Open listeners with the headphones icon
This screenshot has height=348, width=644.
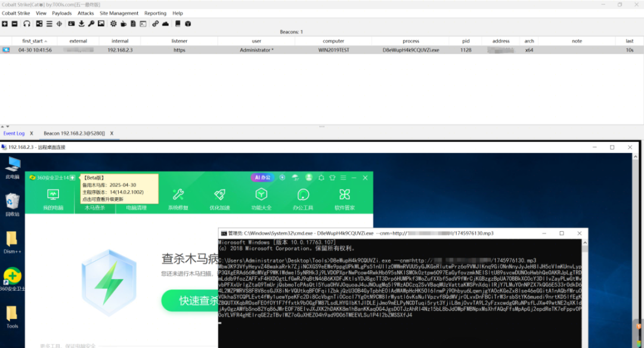point(27,24)
